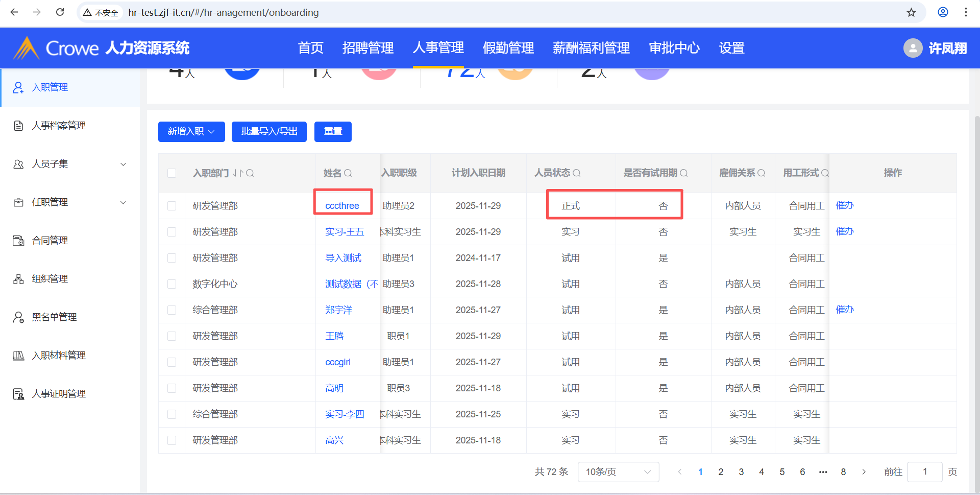Viewport: 980px width, 495px height.
Task: Open the 王腾 employee name link
Action: [334, 336]
